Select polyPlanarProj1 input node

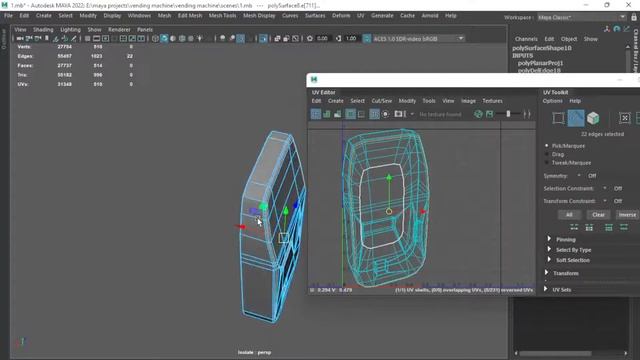coord(540,63)
